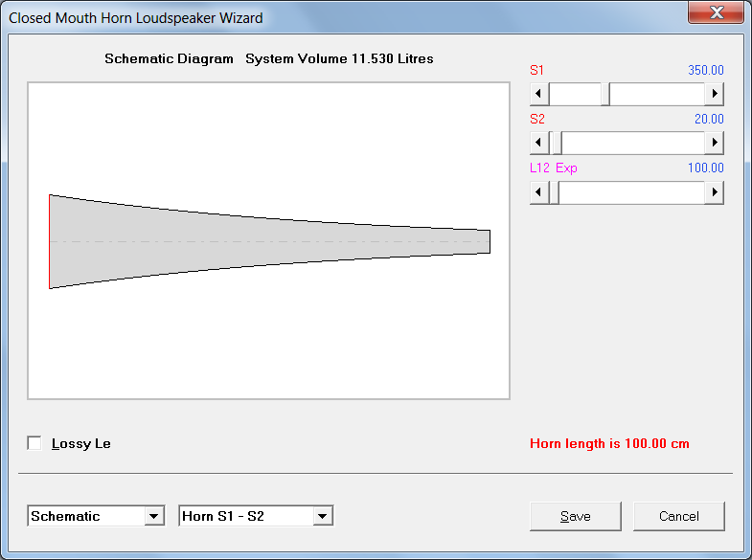Viewport: 752px width, 560px height.
Task: Click the System Volume 11.530 Litres text
Action: (339, 58)
